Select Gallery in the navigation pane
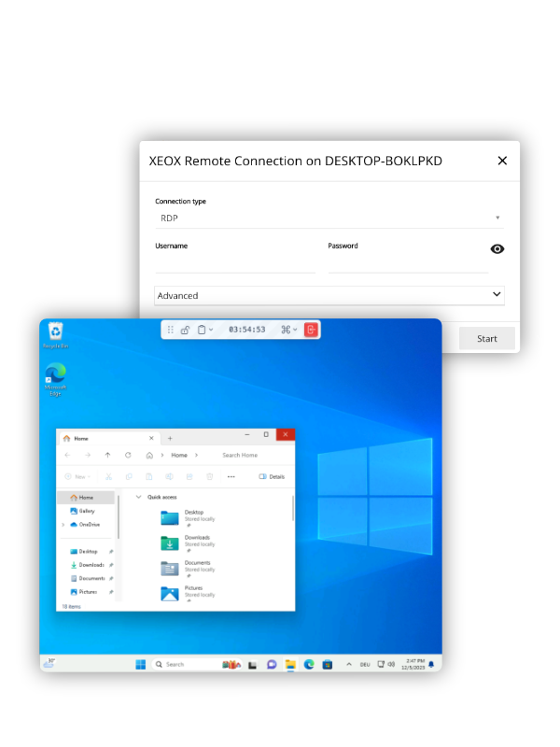 [x=83, y=511]
